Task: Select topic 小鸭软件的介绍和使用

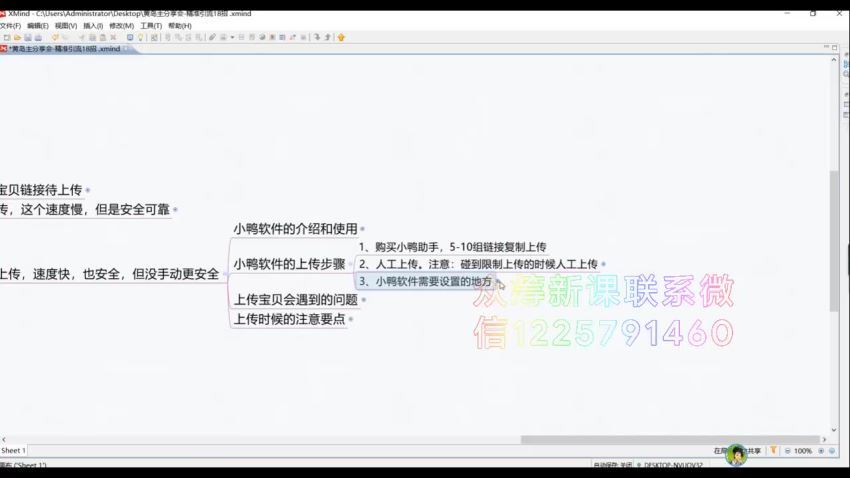Action: (295, 229)
